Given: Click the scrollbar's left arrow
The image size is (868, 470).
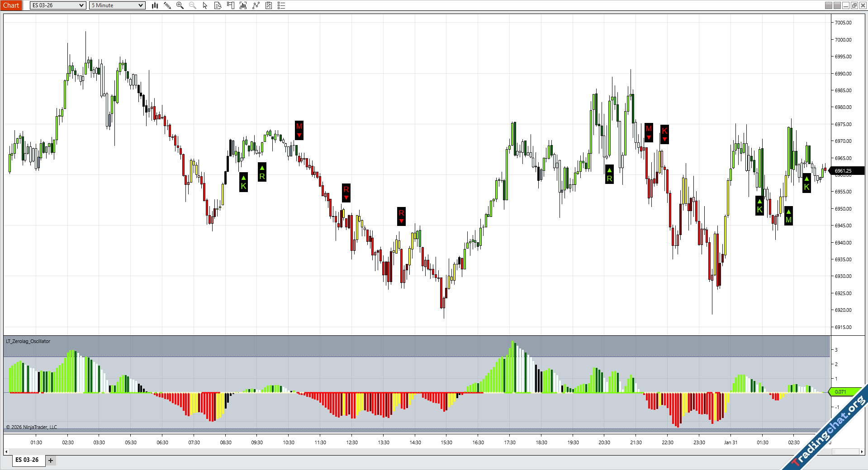Looking at the screenshot, I should pos(6,451).
